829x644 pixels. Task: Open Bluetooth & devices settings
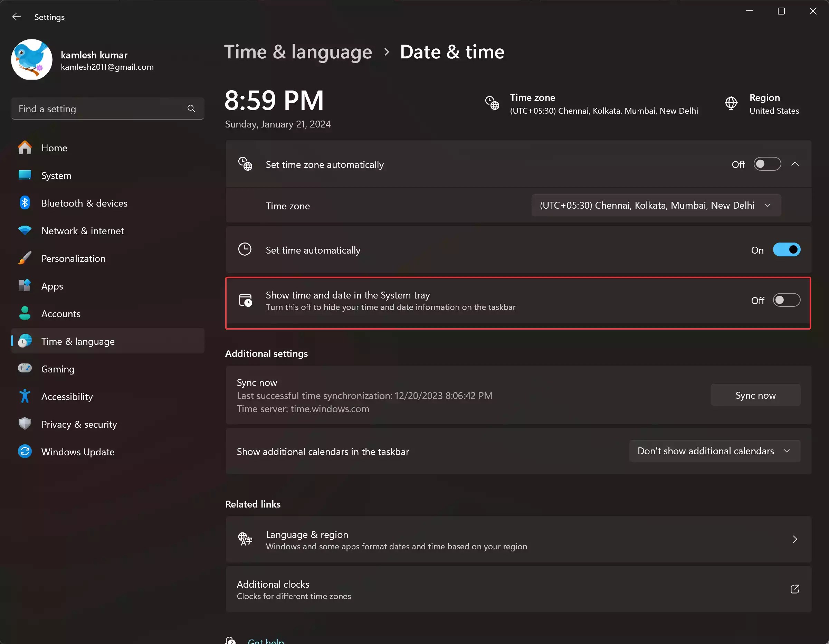point(84,203)
